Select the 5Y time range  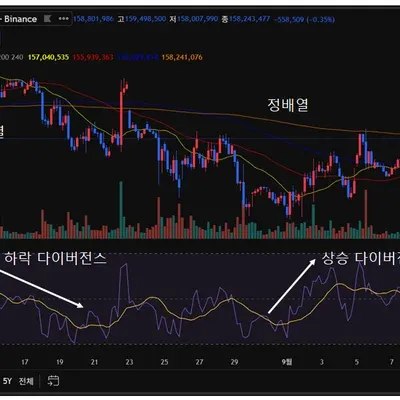point(7,381)
